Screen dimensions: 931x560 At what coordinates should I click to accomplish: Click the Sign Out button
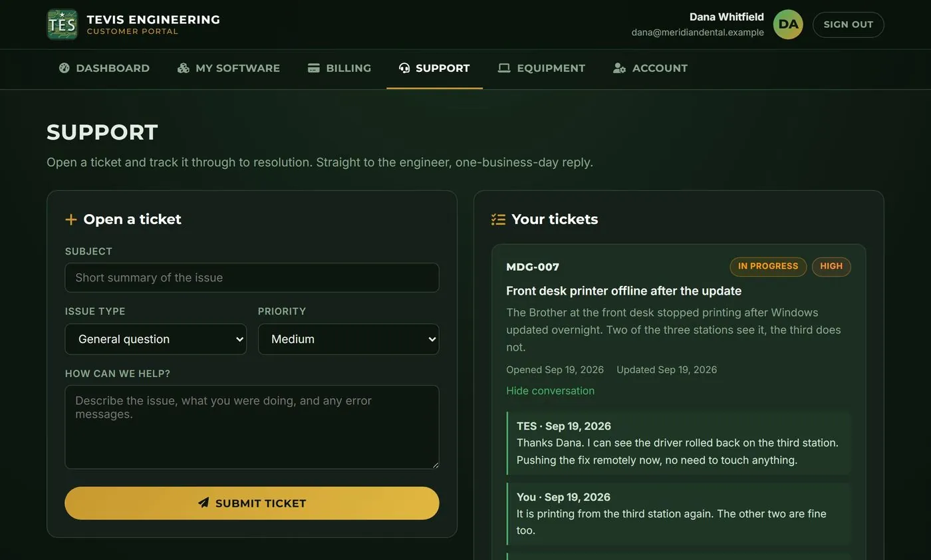pyautogui.click(x=849, y=25)
